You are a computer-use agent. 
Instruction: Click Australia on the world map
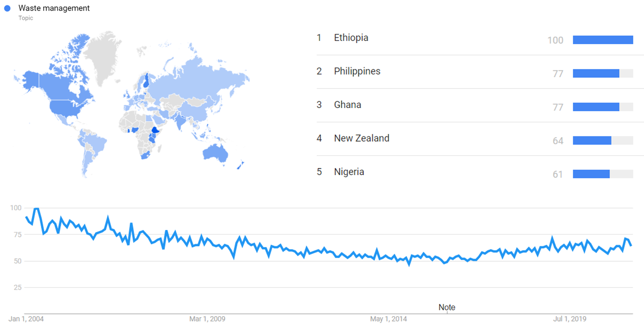215,152
